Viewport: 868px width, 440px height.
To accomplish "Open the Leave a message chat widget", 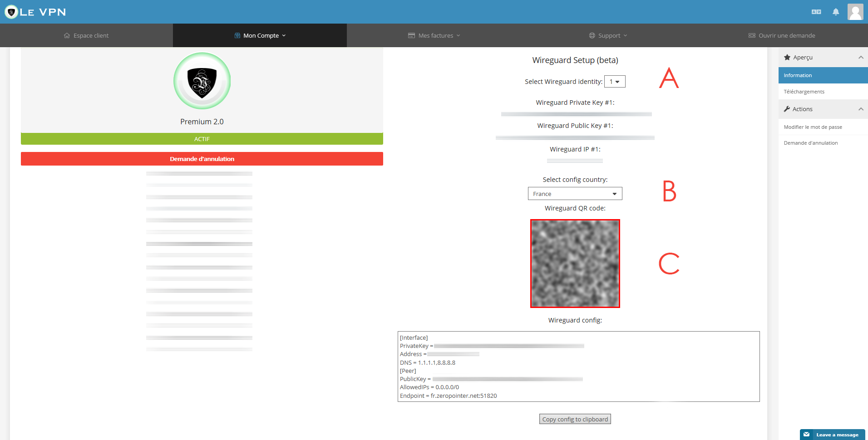I will [833, 435].
